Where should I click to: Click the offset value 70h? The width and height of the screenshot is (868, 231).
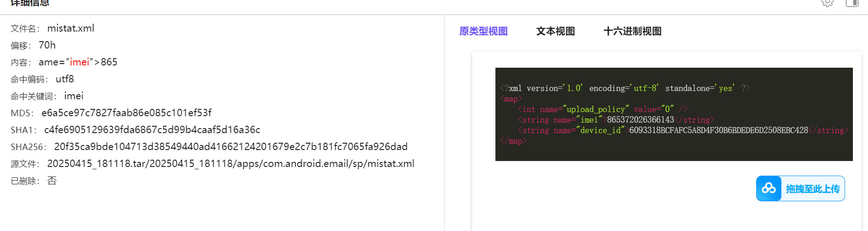pyautogui.click(x=47, y=45)
